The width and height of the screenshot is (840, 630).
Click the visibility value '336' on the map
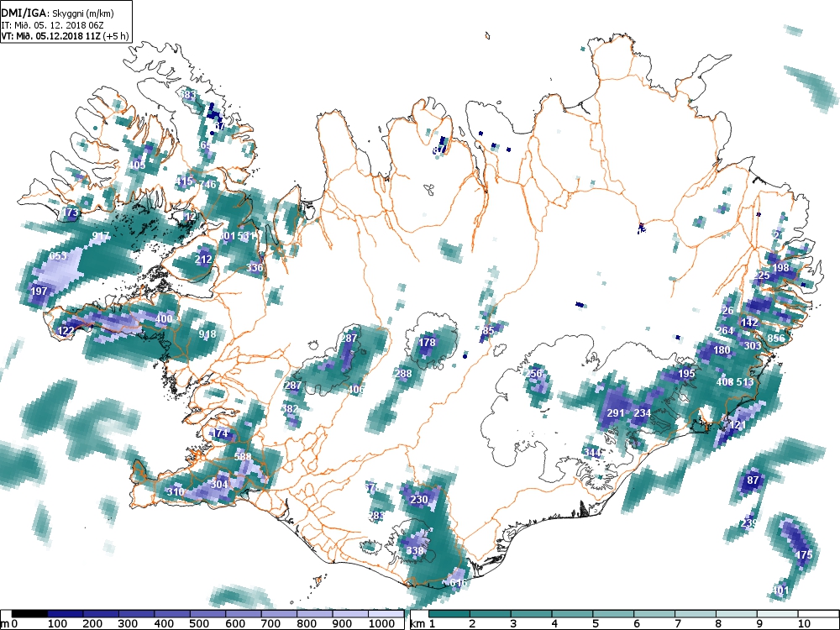point(255,267)
